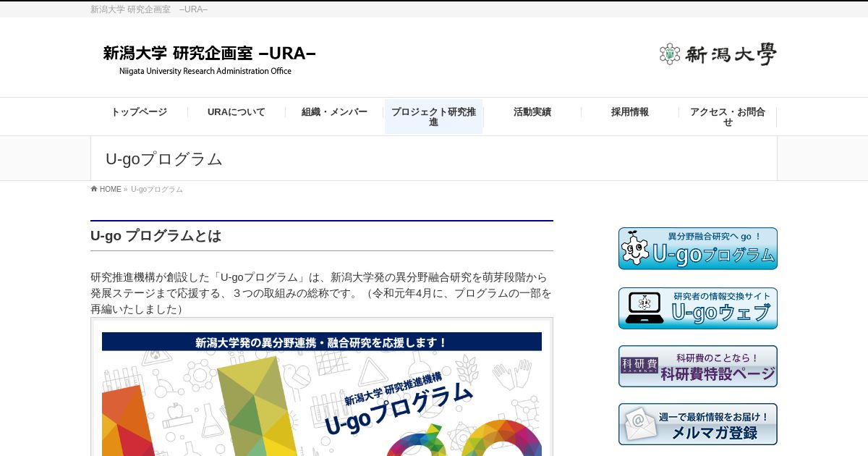Click the U-goプログラム page title
868x456 pixels.
tap(164, 159)
